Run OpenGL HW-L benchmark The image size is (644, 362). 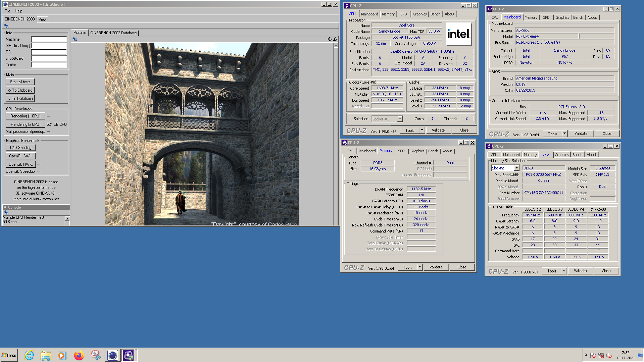[21, 164]
